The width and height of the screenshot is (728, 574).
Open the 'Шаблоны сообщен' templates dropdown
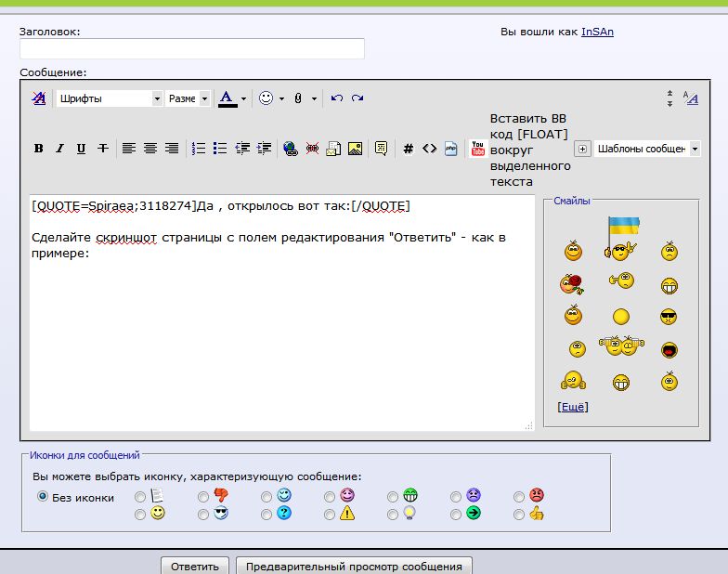coord(647,149)
